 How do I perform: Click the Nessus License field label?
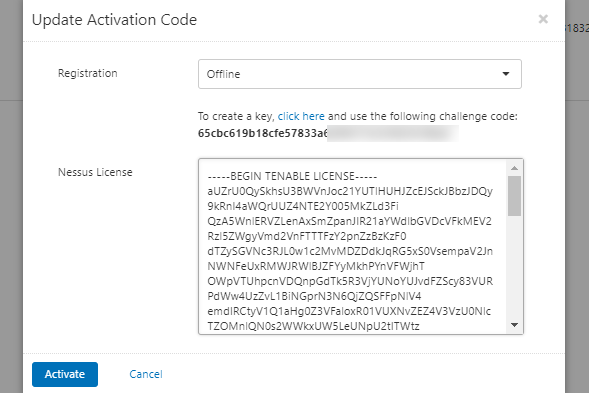(x=95, y=172)
